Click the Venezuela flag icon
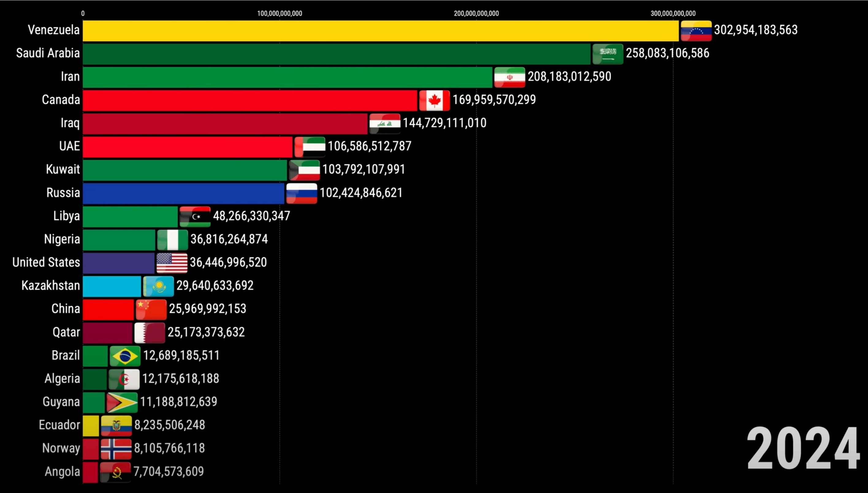Viewport: 868px width, 493px height. (696, 31)
